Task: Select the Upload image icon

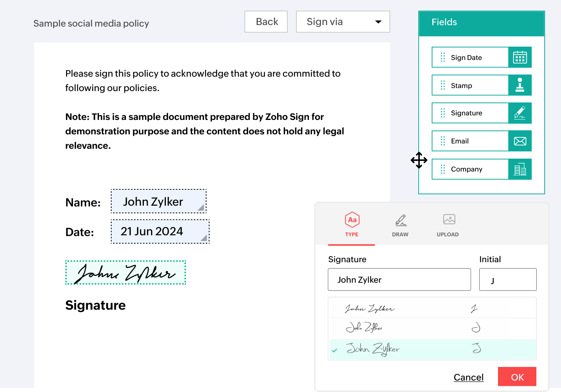Action: click(448, 219)
